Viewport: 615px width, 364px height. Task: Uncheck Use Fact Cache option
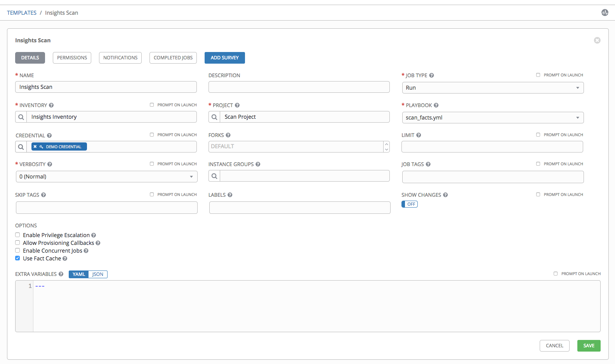(17, 258)
